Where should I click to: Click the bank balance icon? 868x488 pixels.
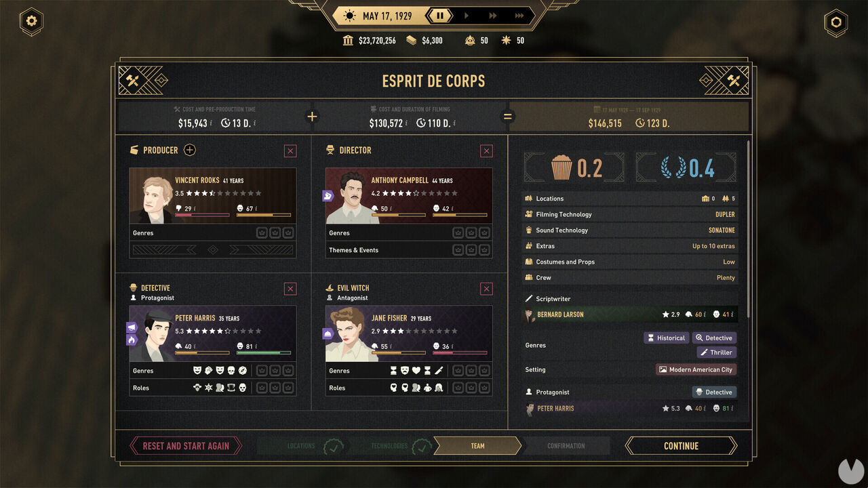(349, 41)
